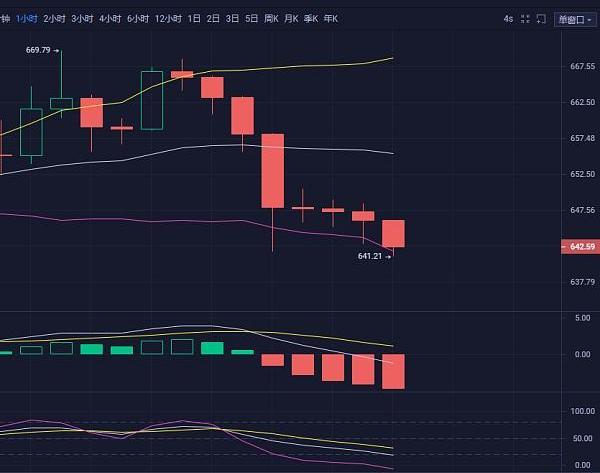Switch chart to 12小时 interval

(x=169, y=19)
